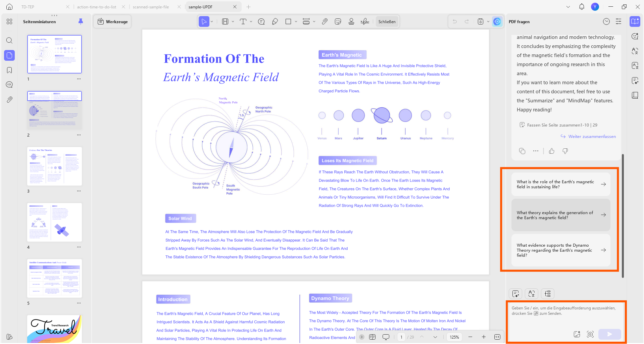Collapse the bottom page navigation bar
644x344 pixels.
362,337
